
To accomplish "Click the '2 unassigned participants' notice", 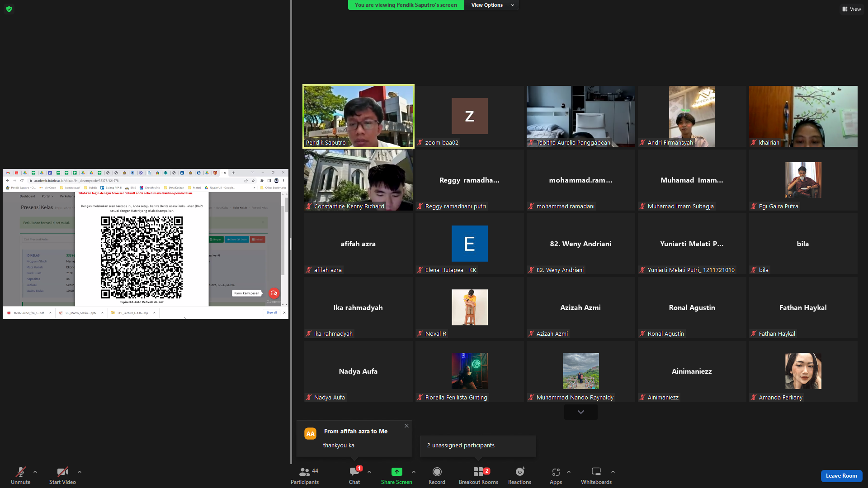I will click(x=478, y=446).
